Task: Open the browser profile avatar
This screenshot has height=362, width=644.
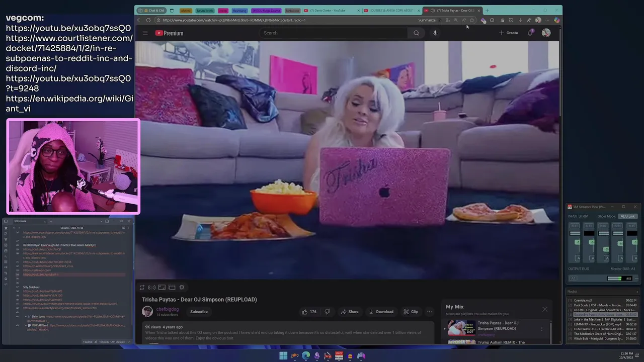Action: (x=538, y=20)
